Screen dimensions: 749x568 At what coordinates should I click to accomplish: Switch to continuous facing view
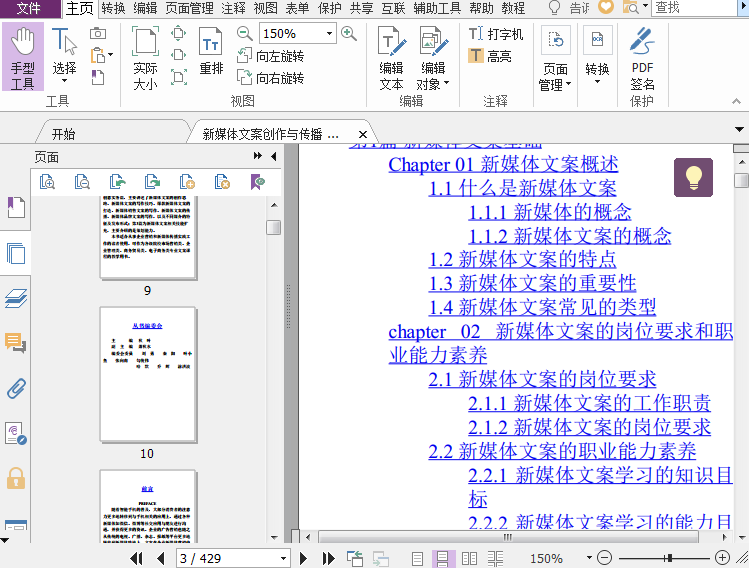495,558
